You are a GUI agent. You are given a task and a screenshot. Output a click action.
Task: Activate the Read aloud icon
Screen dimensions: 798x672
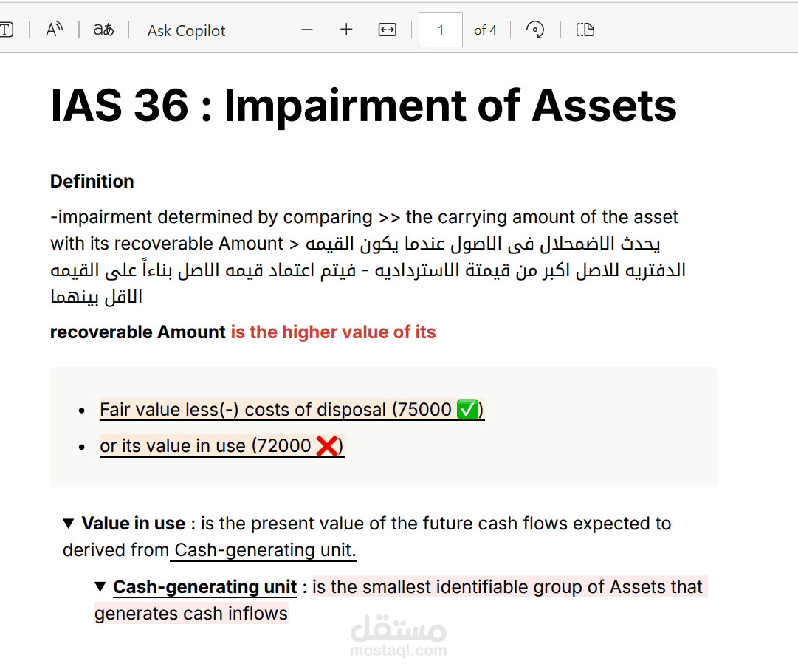pos(54,30)
